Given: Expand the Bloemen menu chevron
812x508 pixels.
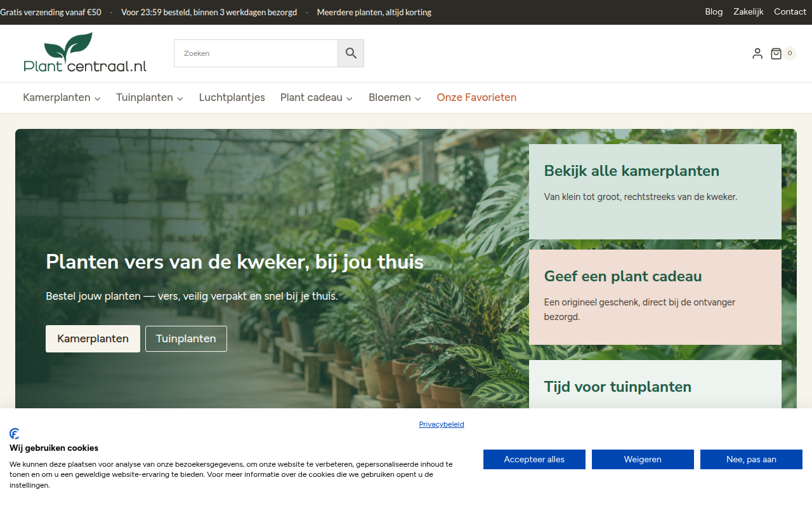Looking at the screenshot, I should point(418,98).
